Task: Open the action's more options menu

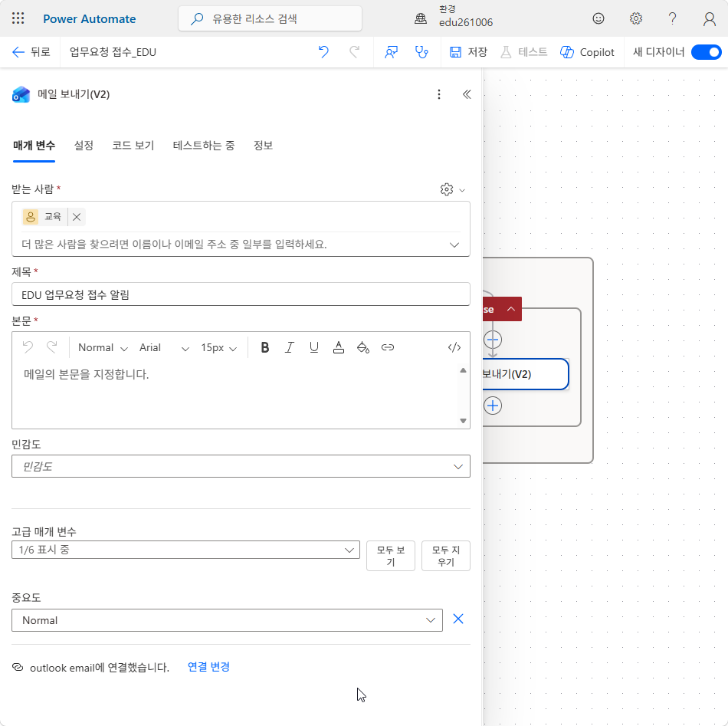Action: pyautogui.click(x=439, y=94)
